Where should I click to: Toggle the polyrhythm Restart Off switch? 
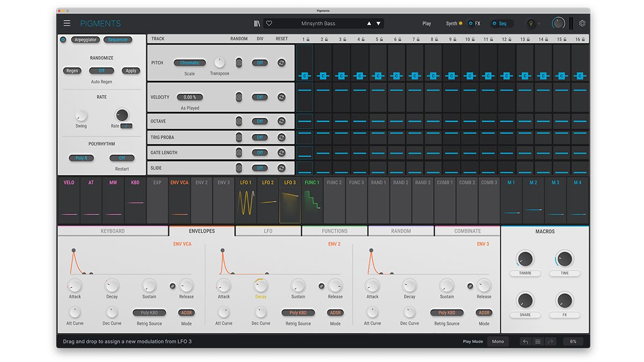click(x=122, y=158)
